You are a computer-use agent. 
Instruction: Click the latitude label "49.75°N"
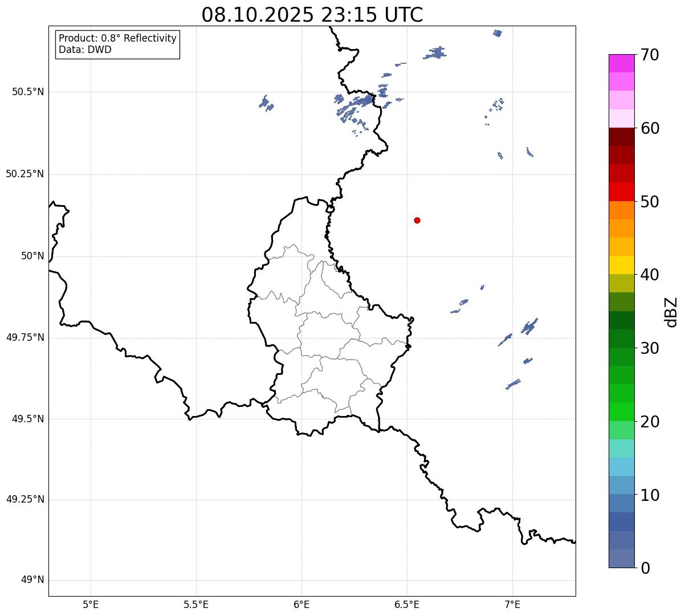click(25, 337)
